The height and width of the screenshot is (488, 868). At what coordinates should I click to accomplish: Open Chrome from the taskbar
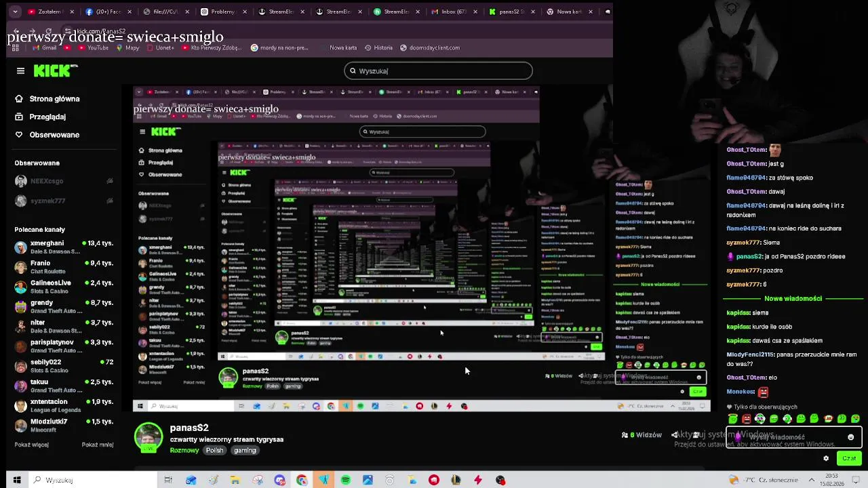click(302, 480)
